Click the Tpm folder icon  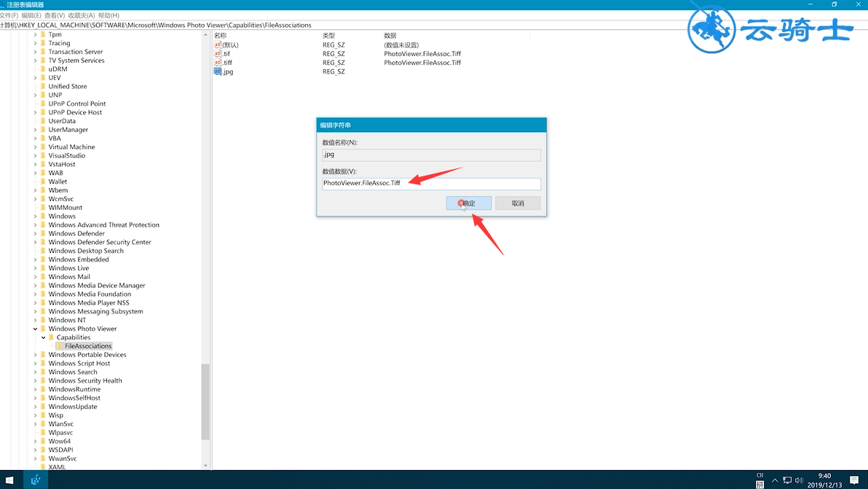pos(43,34)
